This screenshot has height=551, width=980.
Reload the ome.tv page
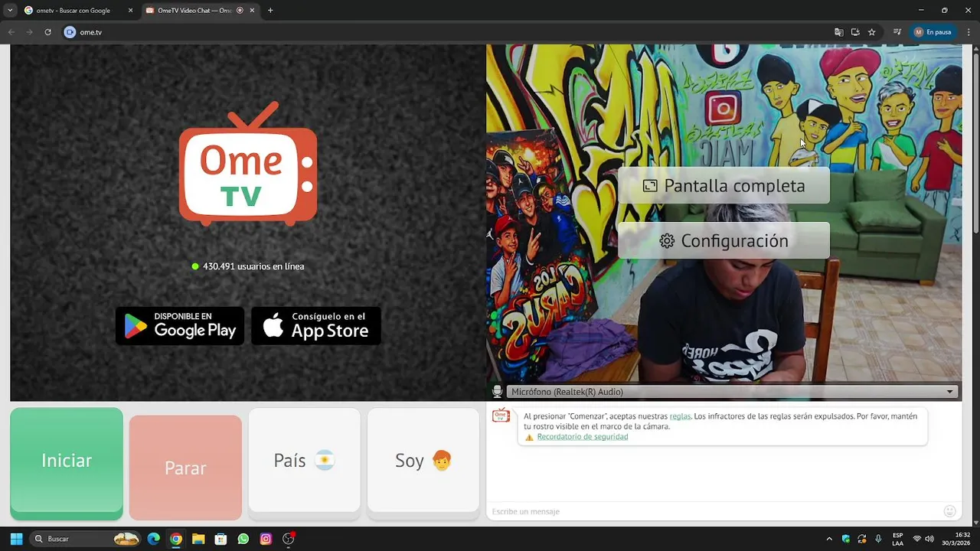click(47, 32)
